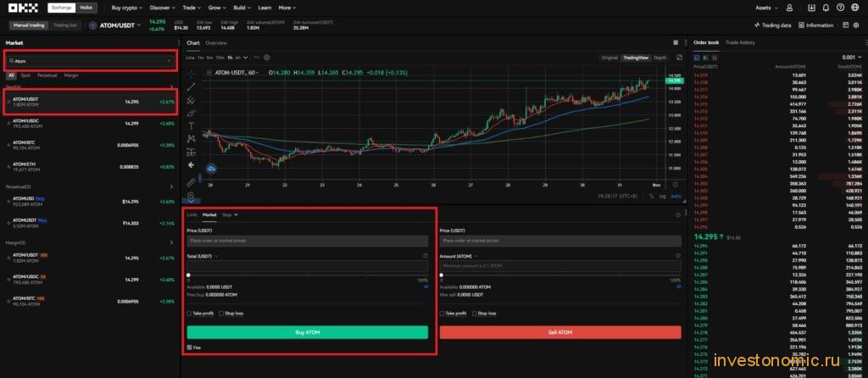Open notifications bell
Image resolution: width=868 pixels, height=378 pixels.
[826, 8]
